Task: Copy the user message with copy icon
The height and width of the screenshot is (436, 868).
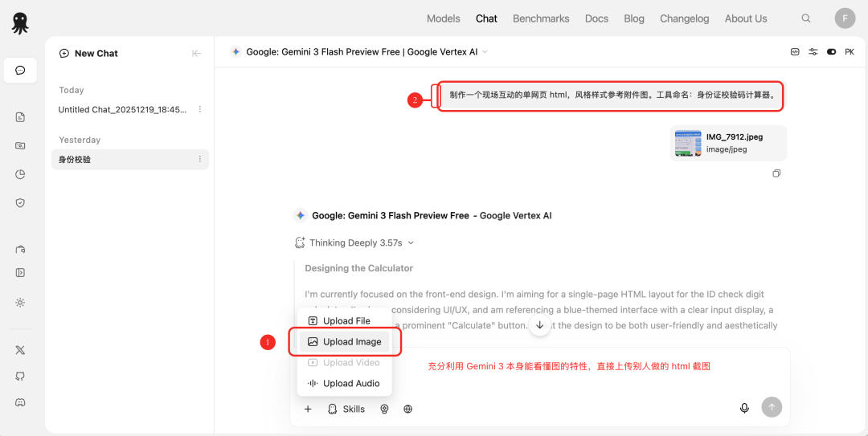Action: pos(776,173)
